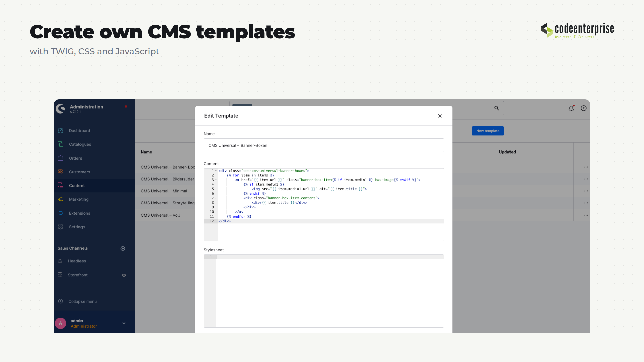
Task: Click the New template button
Action: tap(488, 131)
